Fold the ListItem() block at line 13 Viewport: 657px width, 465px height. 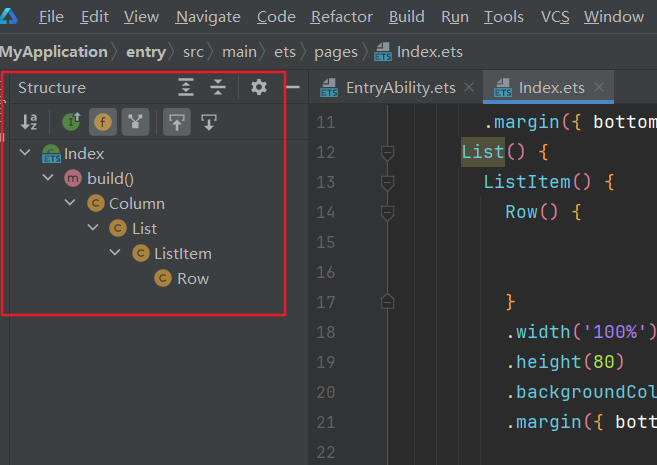[x=387, y=182]
